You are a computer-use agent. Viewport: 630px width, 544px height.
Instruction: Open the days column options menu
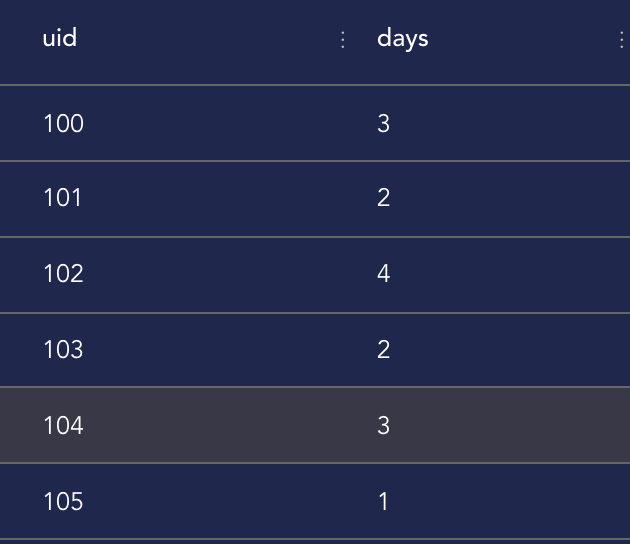(621, 40)
